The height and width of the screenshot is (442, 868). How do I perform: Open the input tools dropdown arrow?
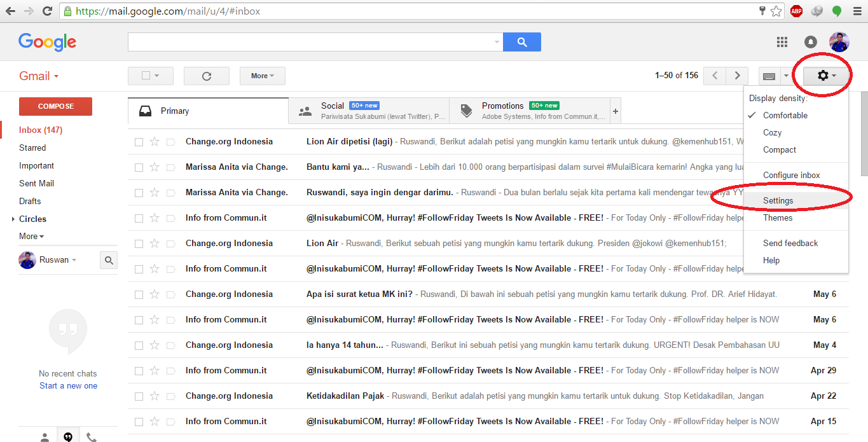[x=786, y=76]
